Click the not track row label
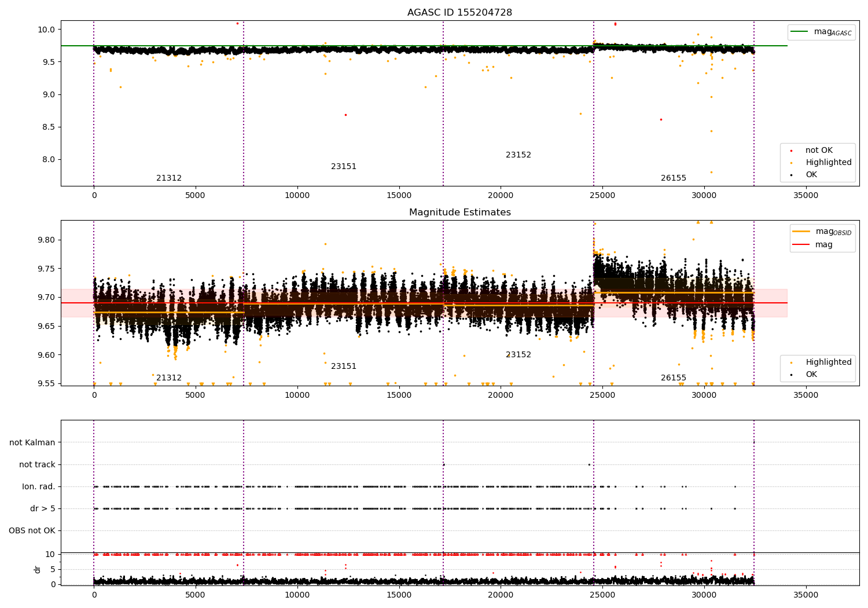The image size is (868, 608). (37, 464)
